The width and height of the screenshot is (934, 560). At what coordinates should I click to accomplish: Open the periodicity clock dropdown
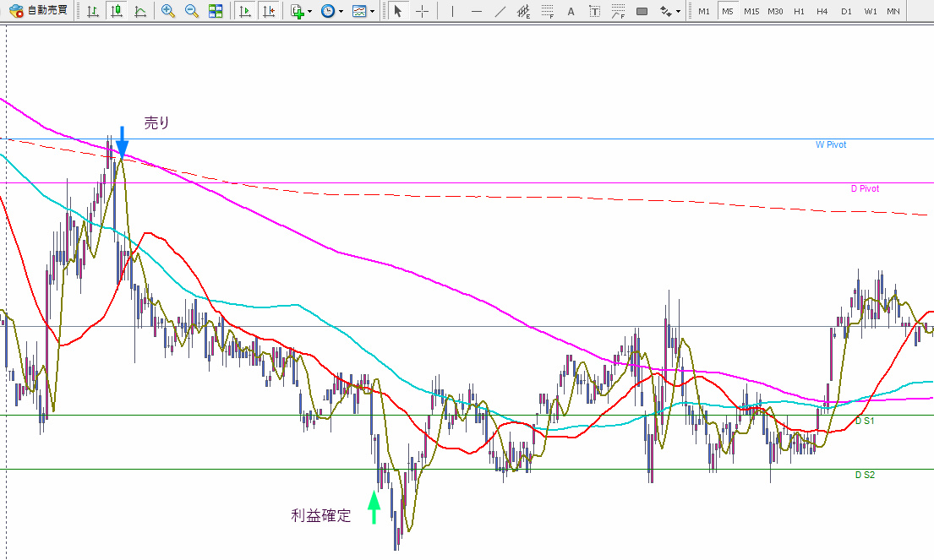click(x=331, y=11)
